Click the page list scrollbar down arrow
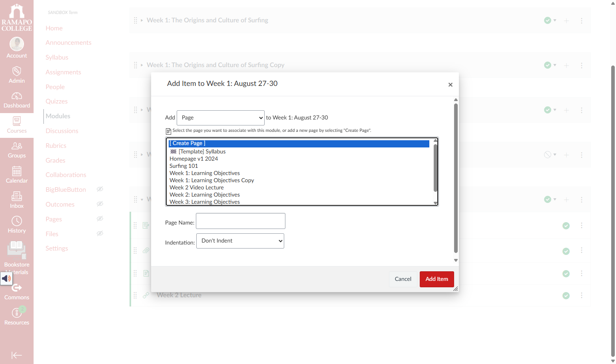616x364 pixels. pyautogui.click(x=435, y=203)
